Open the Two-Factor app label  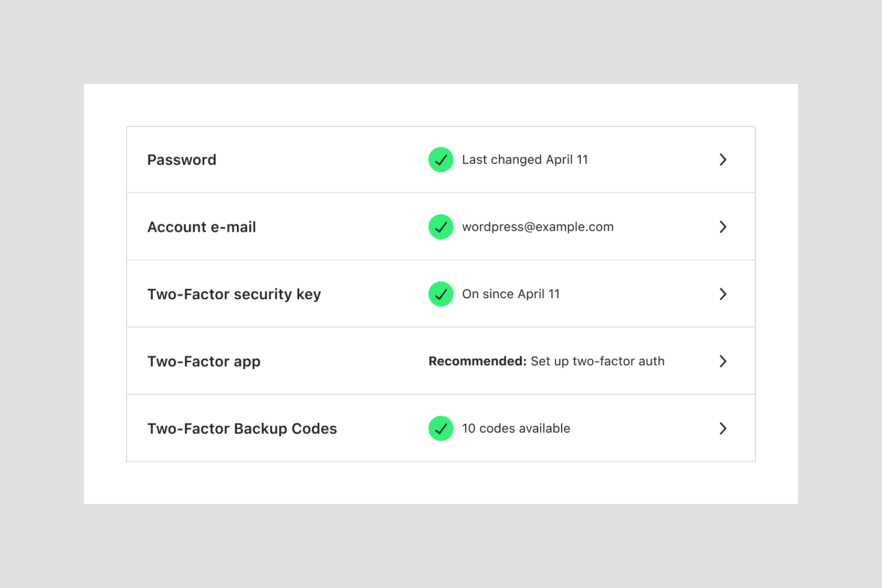click(204, 361)
